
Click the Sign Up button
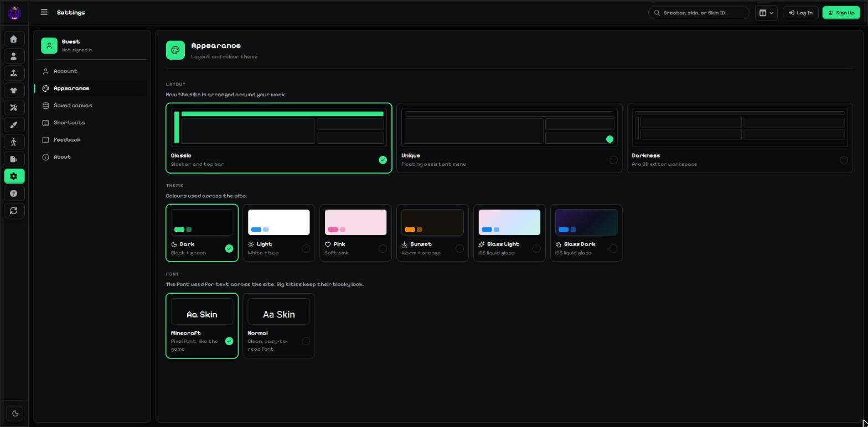pos(841,13)
